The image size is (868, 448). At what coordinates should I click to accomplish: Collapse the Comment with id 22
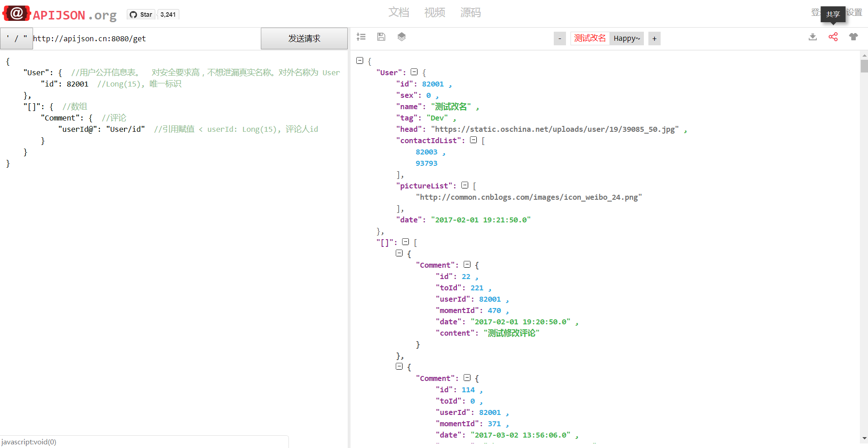coord(467,265)
